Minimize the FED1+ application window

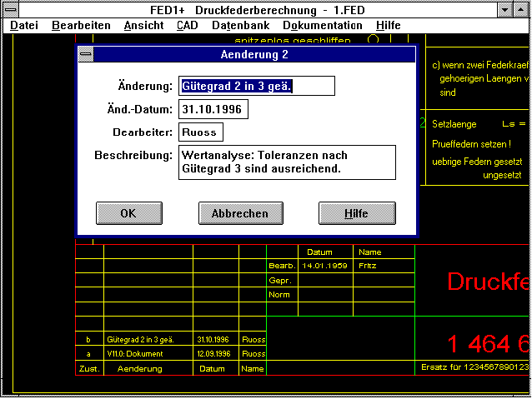click(x=504, y=10)
